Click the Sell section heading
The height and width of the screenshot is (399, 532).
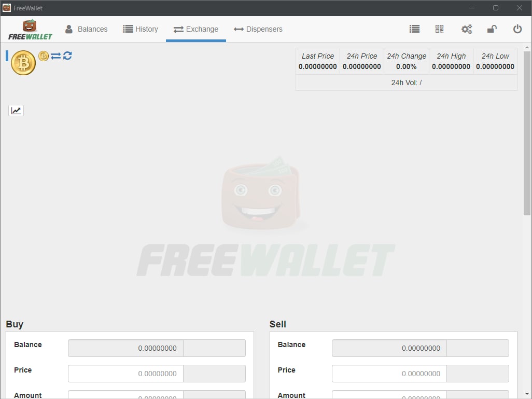278,324
